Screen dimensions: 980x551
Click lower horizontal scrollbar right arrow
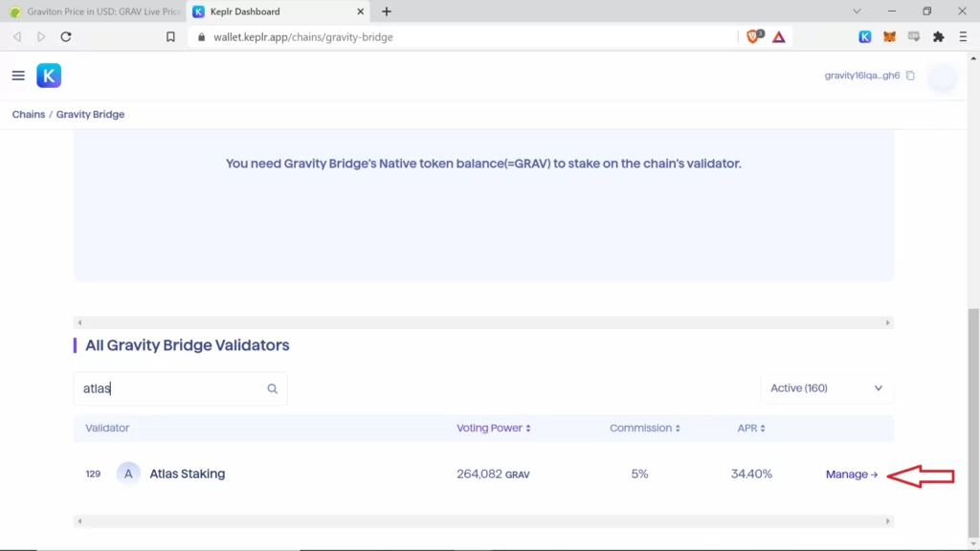click(x=887, y=521)
